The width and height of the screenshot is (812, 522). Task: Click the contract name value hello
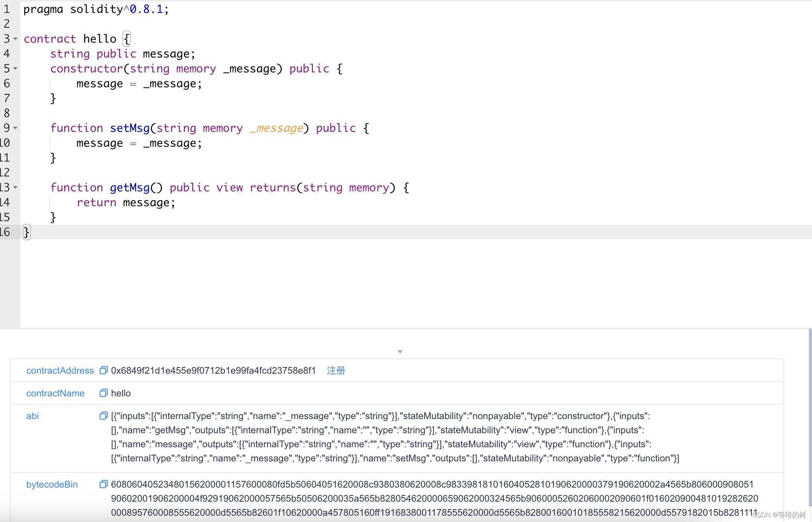pyautogui.click(x=121, y=393)
